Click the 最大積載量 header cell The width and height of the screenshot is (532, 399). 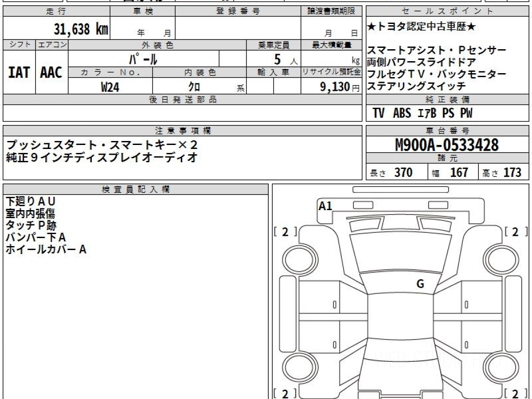[x=331, y=45]
